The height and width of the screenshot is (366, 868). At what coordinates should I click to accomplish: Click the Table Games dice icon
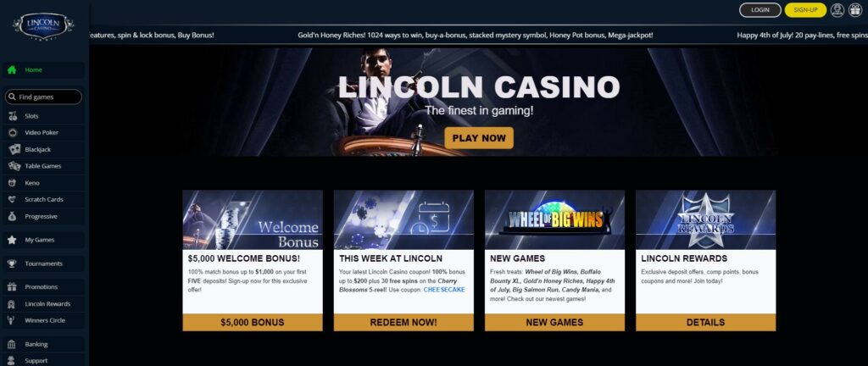coord(14,166)
